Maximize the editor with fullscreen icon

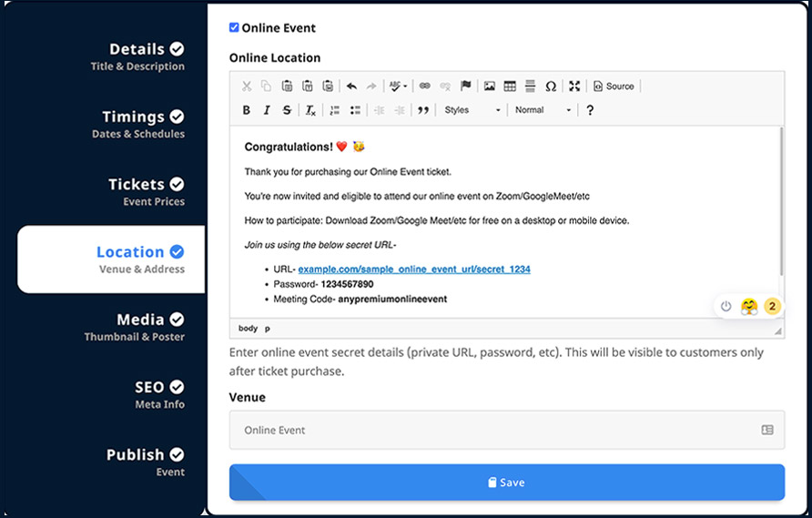tap(574, 86)
